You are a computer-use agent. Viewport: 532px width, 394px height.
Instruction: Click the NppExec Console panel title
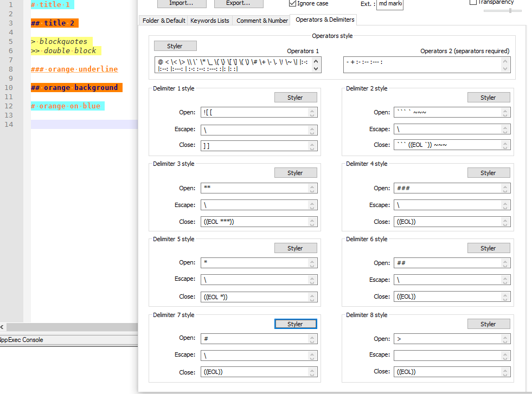(22, 340)
